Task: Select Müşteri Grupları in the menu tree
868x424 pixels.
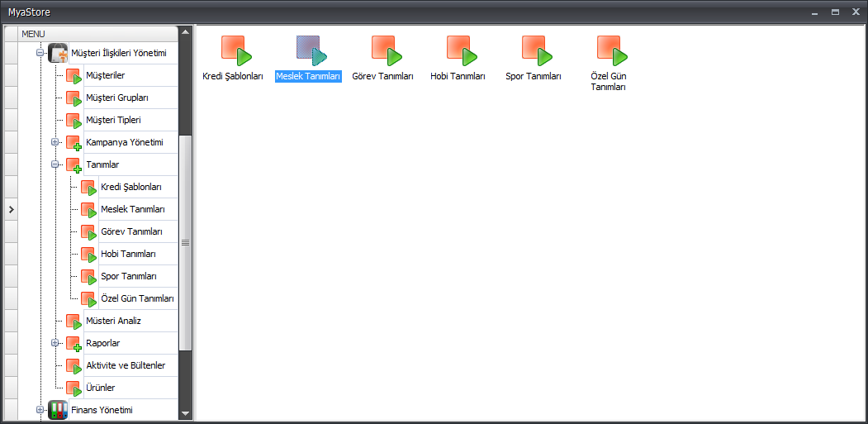Action: point(116,98)
